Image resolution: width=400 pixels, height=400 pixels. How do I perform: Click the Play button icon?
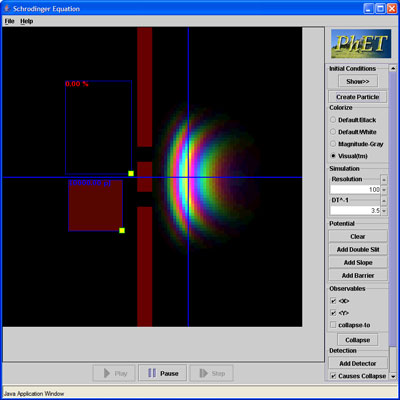[107, 373]
